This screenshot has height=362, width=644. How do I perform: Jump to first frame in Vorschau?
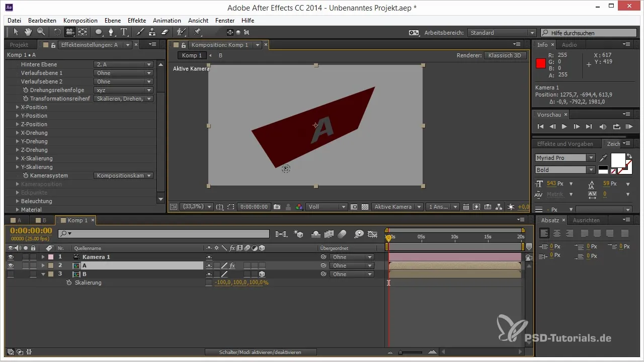pos(541,127)
